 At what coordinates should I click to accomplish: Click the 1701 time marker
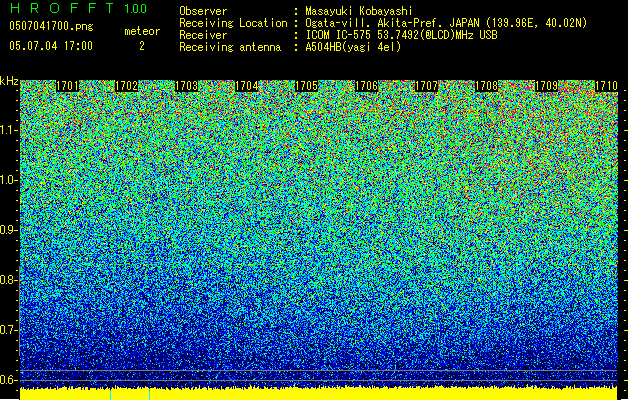(x=67, y=86)
